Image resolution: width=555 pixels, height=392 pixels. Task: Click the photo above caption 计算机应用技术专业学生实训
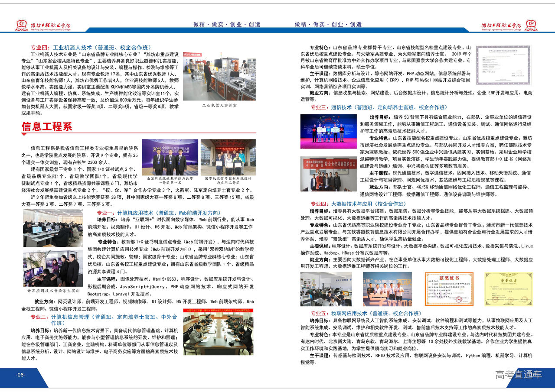[53, 268]
